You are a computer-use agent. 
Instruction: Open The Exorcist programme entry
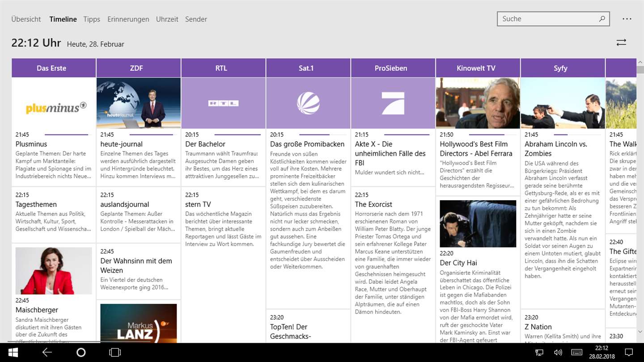393,265
